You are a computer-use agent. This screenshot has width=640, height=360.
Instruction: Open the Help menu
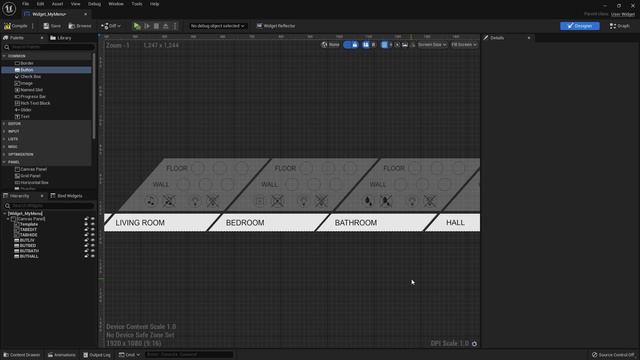coord(154,4)
